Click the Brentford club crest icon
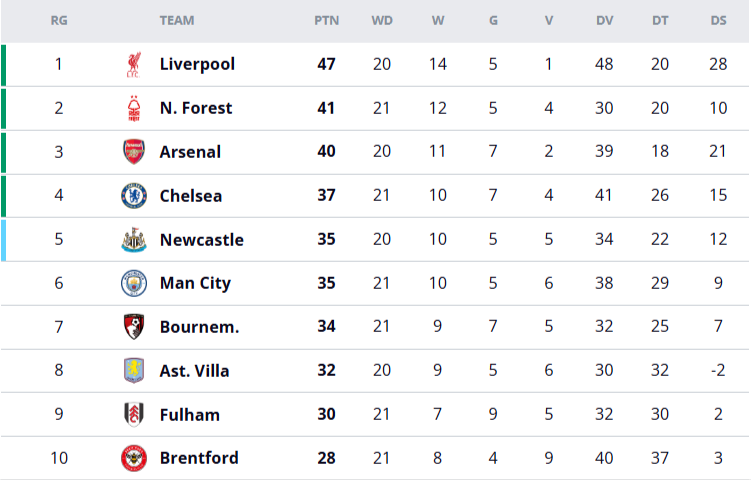The height and width of the screenshot is (480, 751). [x=133, y=458]
